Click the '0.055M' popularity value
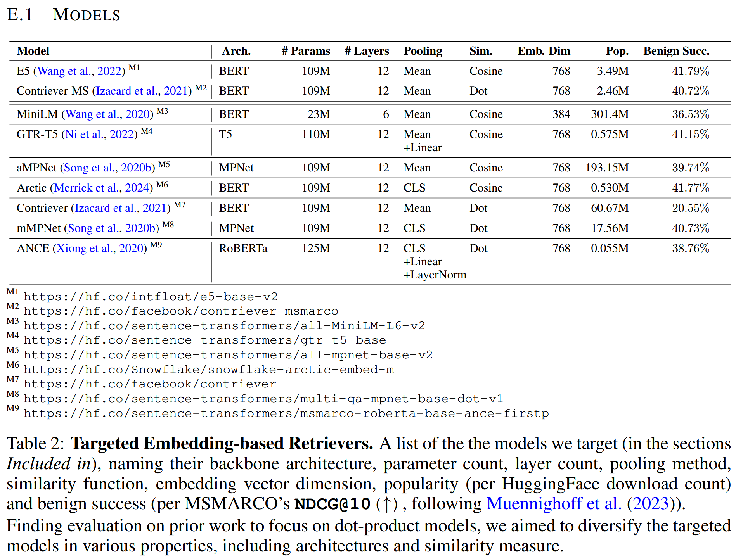736x560 pixels. click(x=610, y=249)
